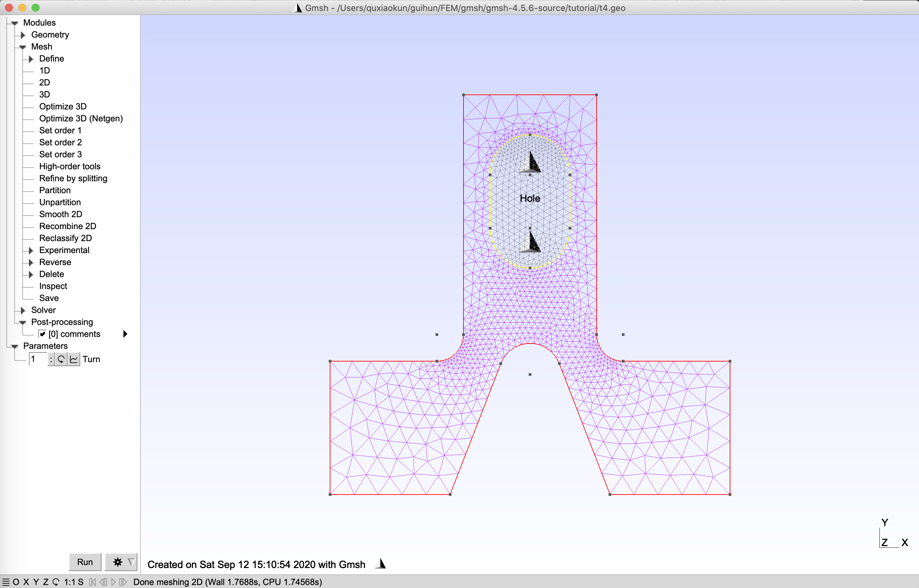919x588 pixels.
Task: Toggle the S selection mode in status bar
Action: point(81,582)
